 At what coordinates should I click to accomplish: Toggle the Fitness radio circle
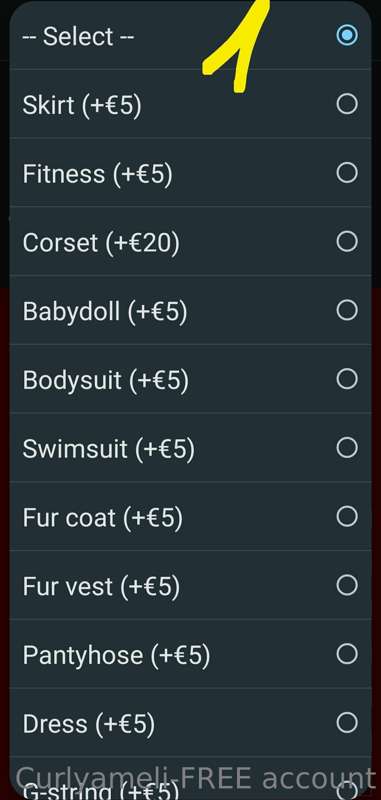pyautogui.click(x=347, y=173)
